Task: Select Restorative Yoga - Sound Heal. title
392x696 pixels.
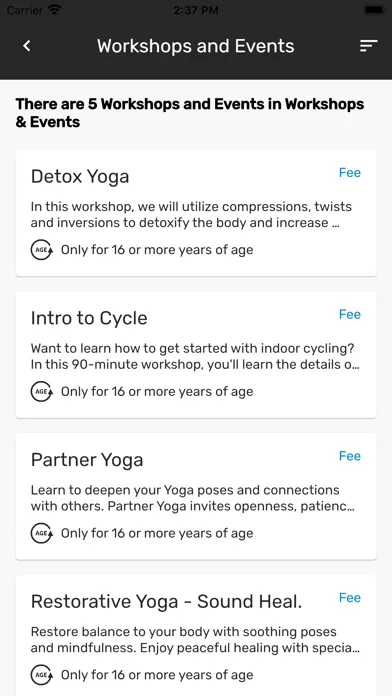Action: point(166,602)
